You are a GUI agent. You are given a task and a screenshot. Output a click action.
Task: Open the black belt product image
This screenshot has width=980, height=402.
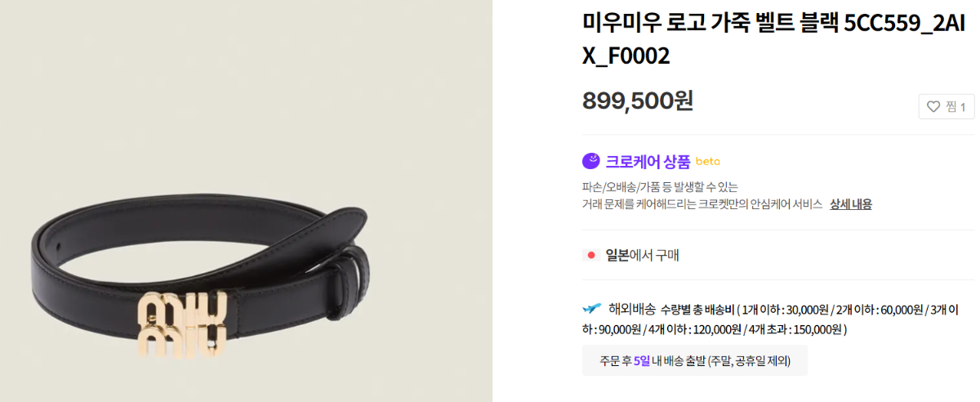246,201
